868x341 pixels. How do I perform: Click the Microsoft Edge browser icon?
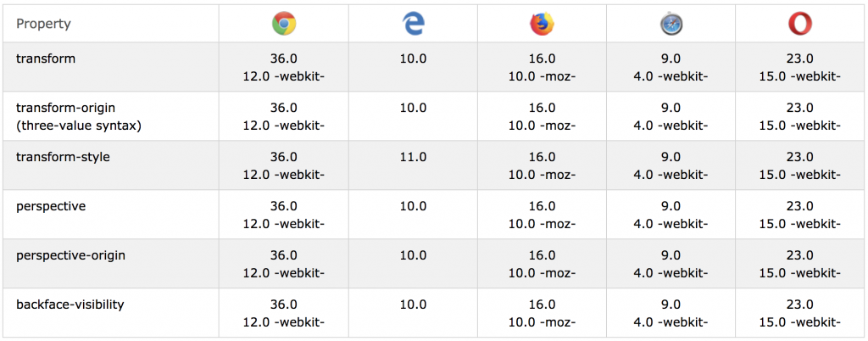(x=413, y=24)
